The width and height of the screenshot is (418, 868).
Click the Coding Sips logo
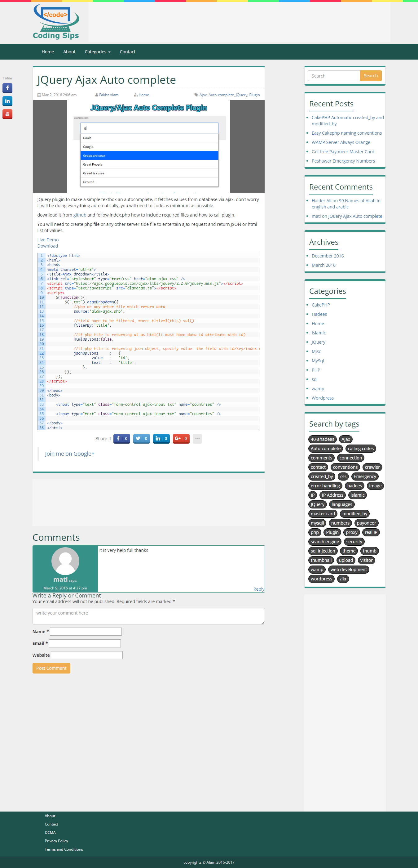point(56,22)
